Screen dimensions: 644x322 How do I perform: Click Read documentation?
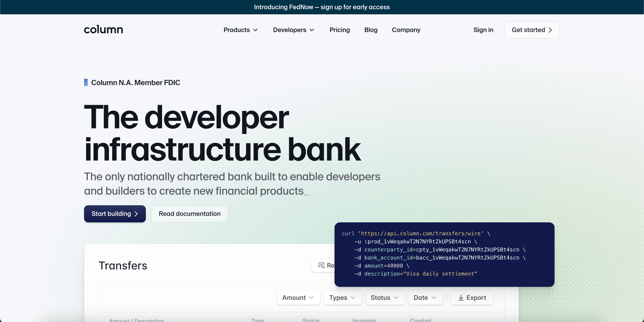coord(189,214)
